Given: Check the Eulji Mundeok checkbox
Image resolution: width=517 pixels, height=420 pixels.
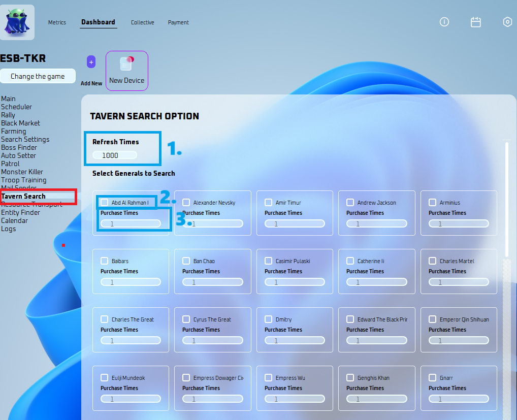Looking at the screenshot, I should pyautogui.click(x=105, y=377).
